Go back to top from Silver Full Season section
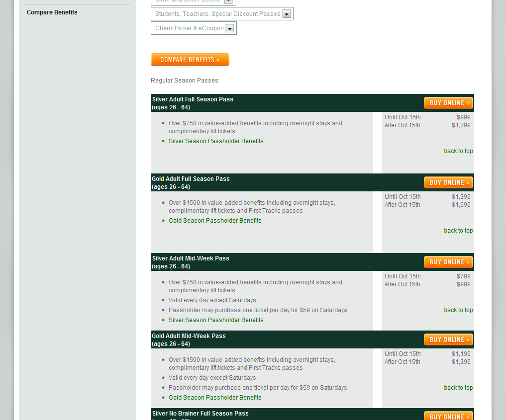The image size is (505, 420). 458,151
